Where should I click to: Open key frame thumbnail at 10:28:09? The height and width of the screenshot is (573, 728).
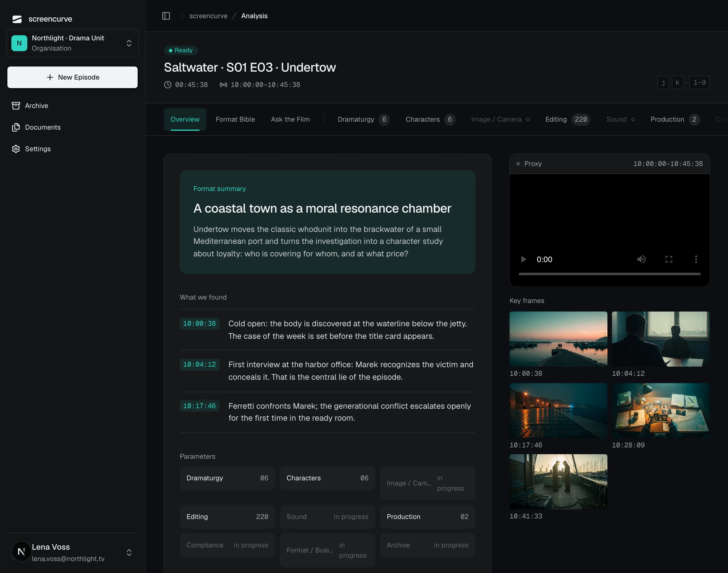[661, 411]
